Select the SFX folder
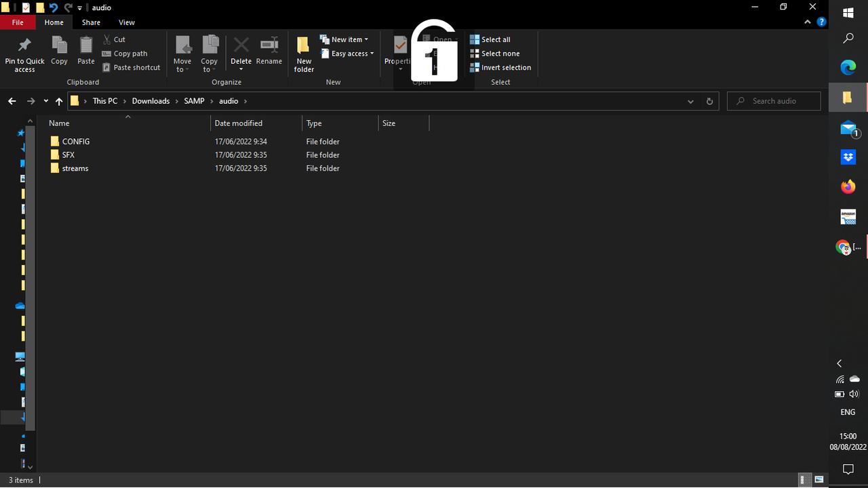This screenshot has width=868, height=488. click(62, 155)
